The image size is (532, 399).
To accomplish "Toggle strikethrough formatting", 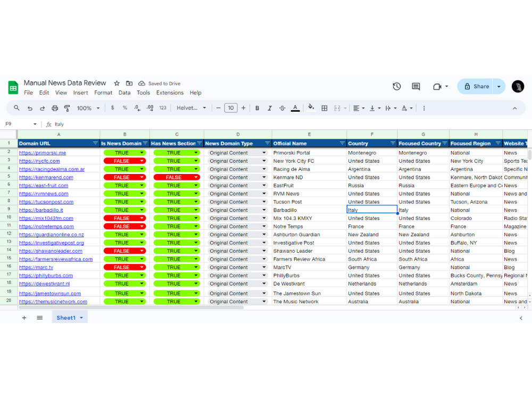I will coord(282,108).
